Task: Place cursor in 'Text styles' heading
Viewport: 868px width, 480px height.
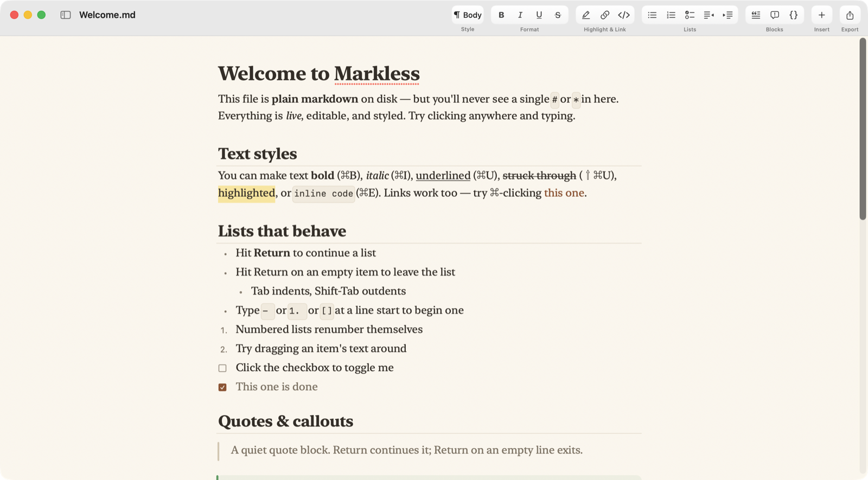Action: 258,154
